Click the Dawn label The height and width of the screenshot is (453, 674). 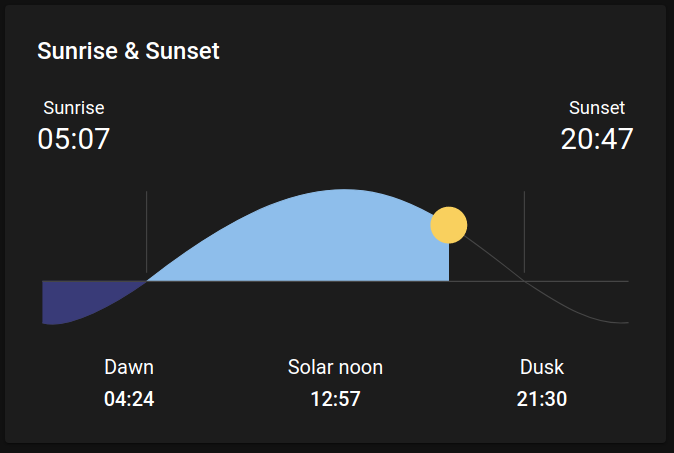point(129,367)
